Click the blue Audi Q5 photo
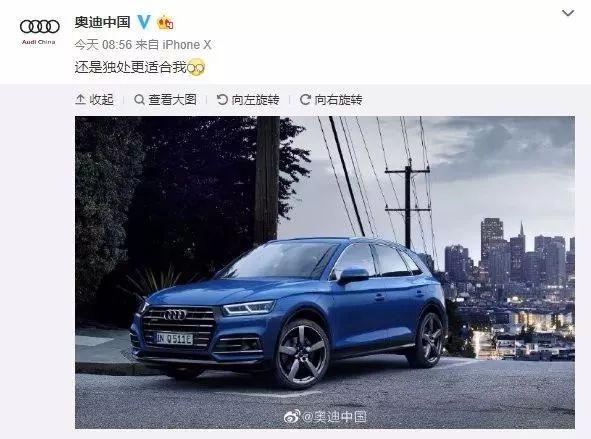 (x=325, y=272)
